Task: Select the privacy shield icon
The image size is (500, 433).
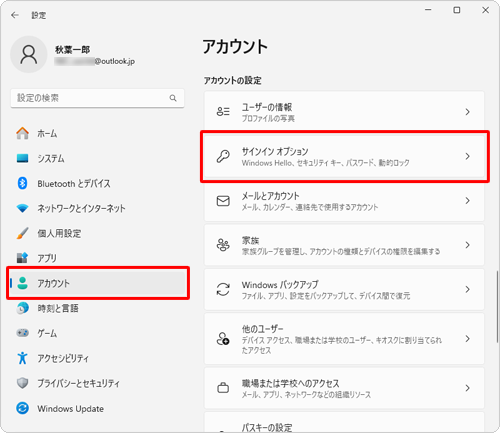Action: pyautogui.click(x=22, y=383)
